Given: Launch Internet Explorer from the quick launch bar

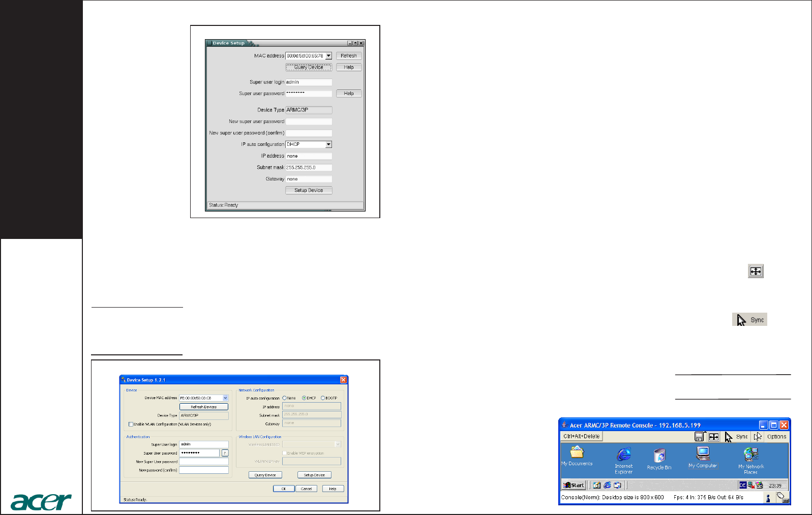Looking at the screenshot, I should click(x=607, y=486).
